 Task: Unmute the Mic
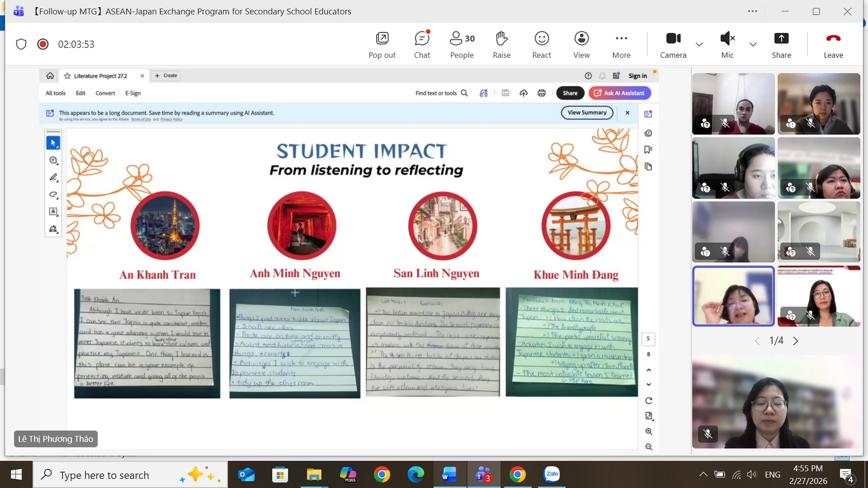click(727, 44)
